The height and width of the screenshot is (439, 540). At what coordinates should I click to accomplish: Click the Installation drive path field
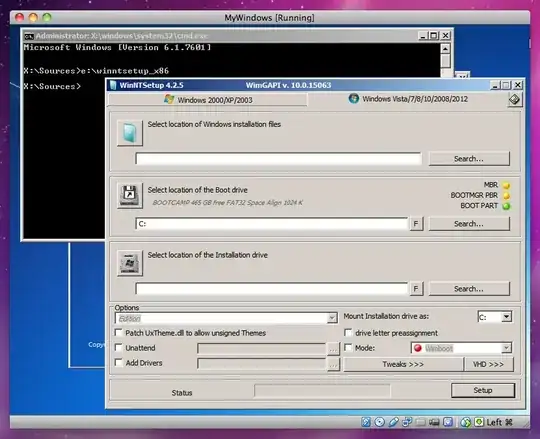click(x=272, y=289)
